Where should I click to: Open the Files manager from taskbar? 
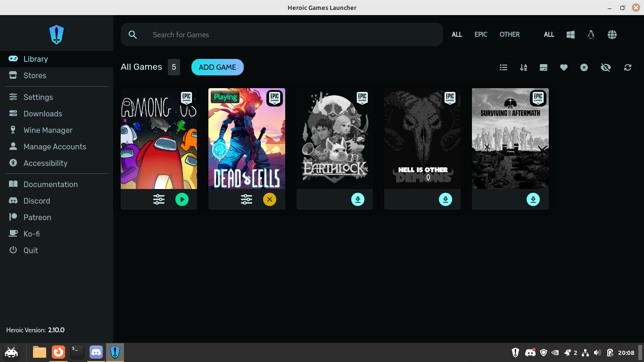[40, 352]
